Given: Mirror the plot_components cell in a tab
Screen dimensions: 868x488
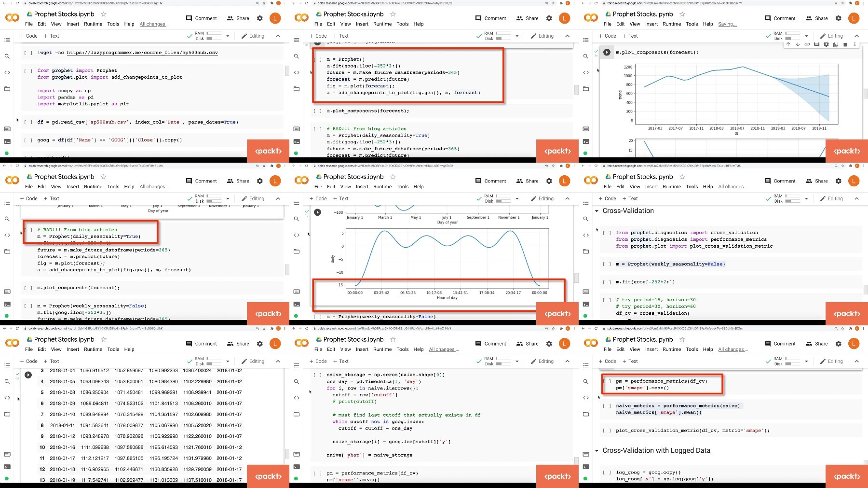Looking at the screenshot, I should 836,44.
